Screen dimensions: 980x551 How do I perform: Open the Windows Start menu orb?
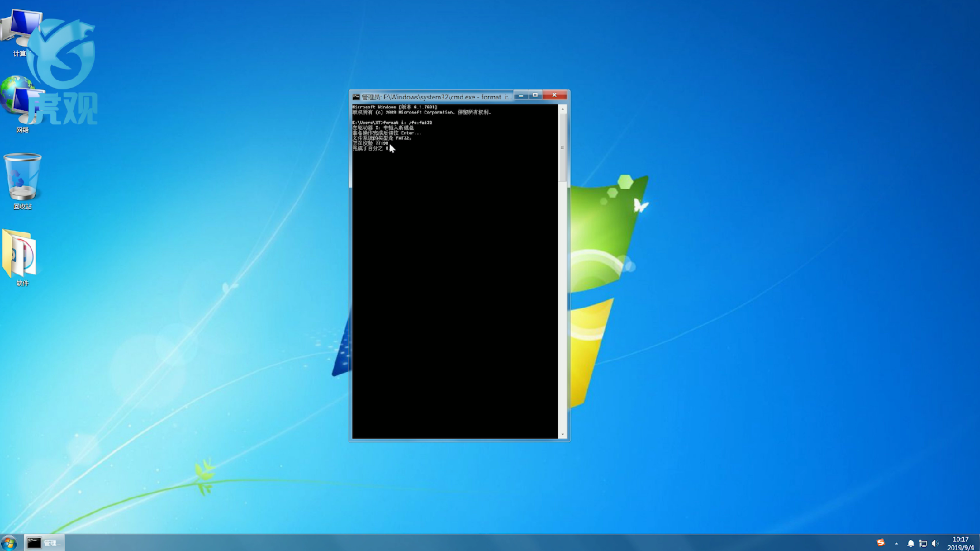(9, 542)
